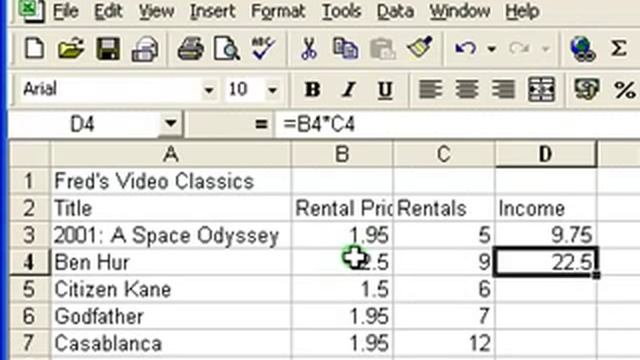Screen dimensions: 640x360
Task: Apply Currency style icon
Action: click(586, 89)
